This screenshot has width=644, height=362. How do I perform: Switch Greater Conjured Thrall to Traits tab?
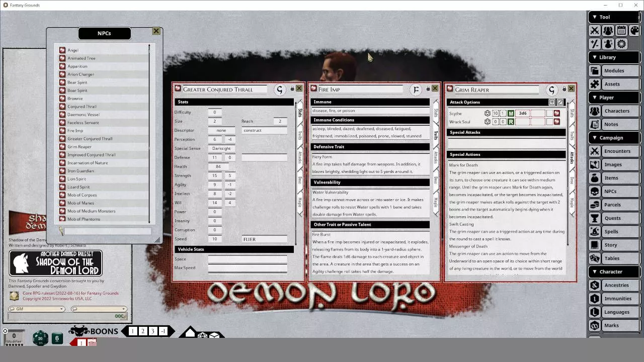coord(300,135)
